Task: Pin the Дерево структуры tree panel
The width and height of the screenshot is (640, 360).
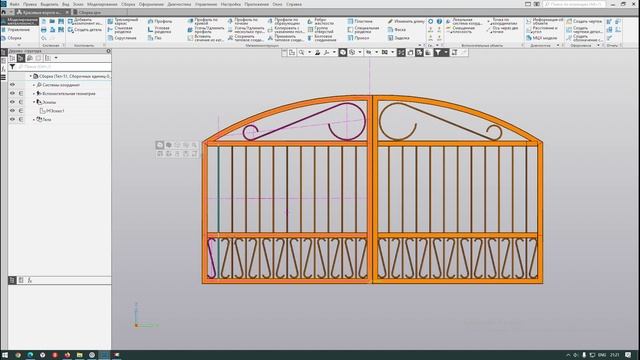Action: (x=108, y=51)
